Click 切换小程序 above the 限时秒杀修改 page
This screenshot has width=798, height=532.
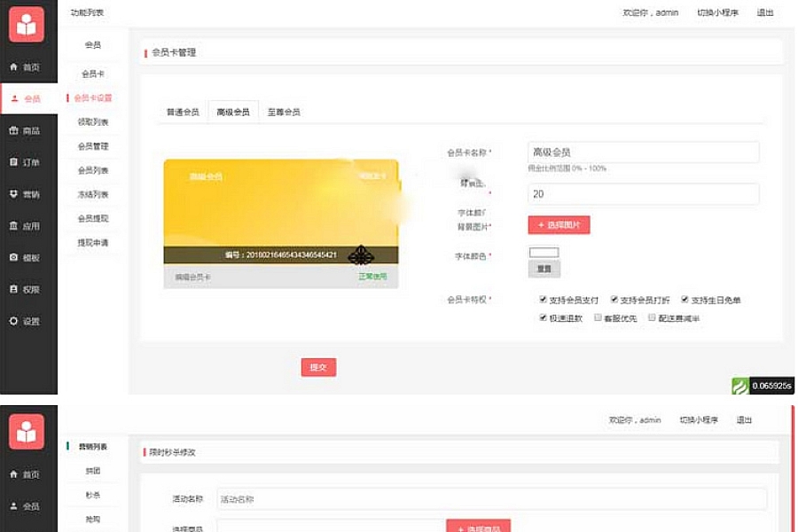(699, 420)
